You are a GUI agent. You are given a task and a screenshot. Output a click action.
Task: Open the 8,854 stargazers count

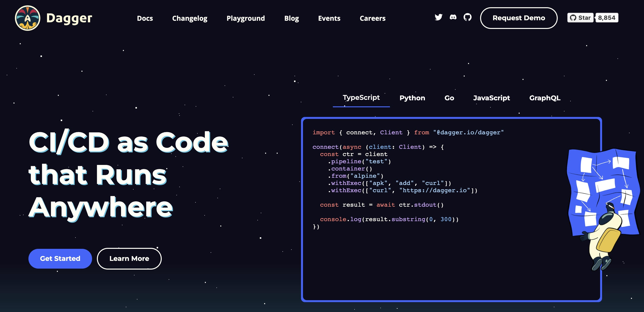(x=607, y=18)
